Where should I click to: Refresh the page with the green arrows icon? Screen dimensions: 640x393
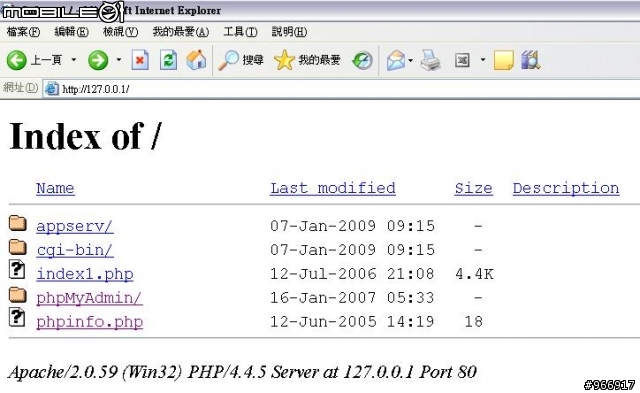click(168, 60)
